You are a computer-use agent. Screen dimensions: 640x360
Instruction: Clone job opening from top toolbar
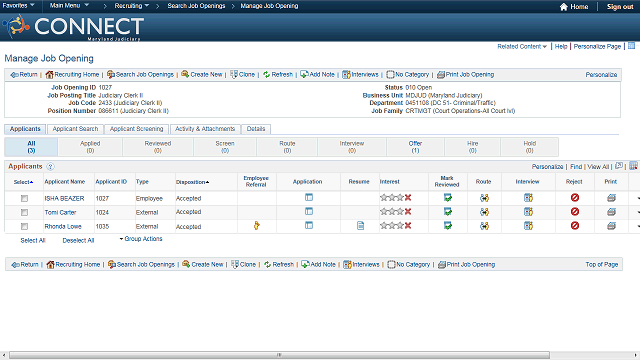tap(242, 75)
